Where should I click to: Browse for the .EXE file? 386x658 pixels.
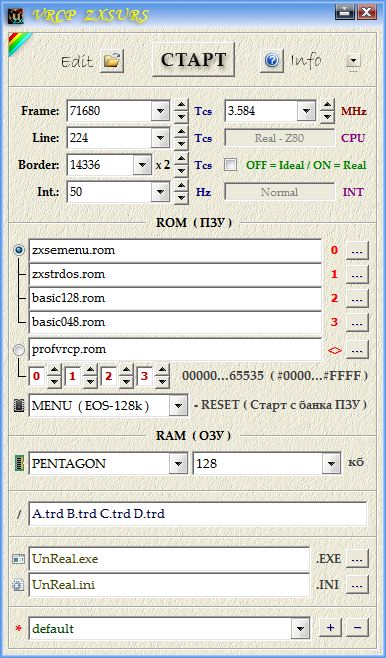[x=357, y=559]
